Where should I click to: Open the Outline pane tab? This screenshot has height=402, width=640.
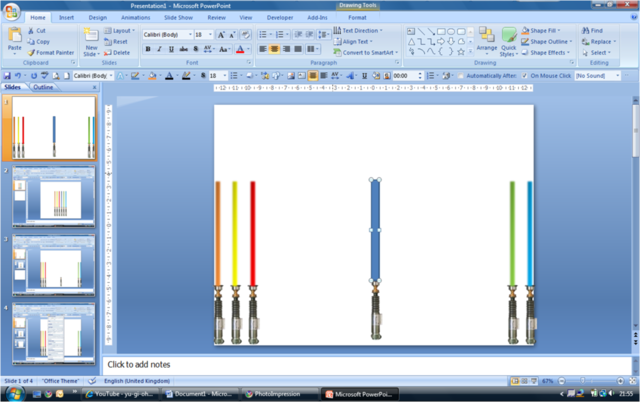[44, 88]
